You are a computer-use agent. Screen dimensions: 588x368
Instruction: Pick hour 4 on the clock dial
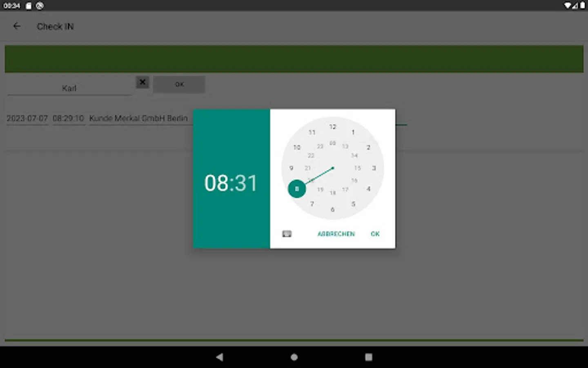point(368,188)
